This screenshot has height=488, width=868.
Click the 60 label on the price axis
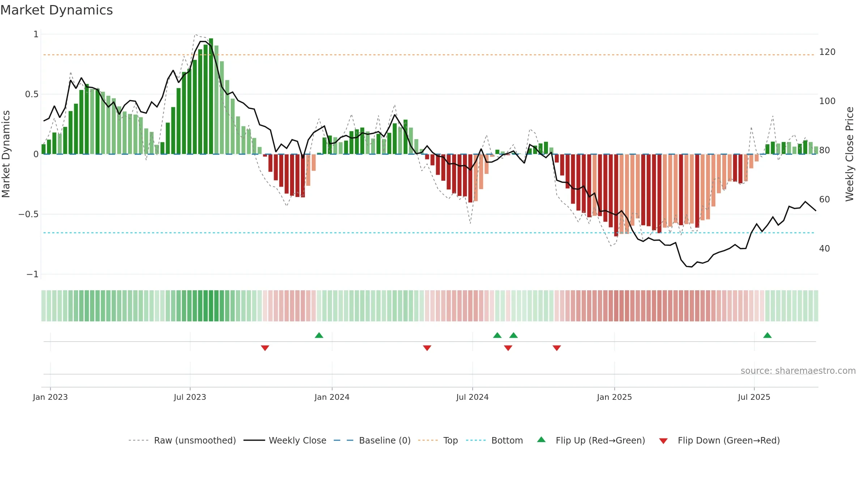825,200
